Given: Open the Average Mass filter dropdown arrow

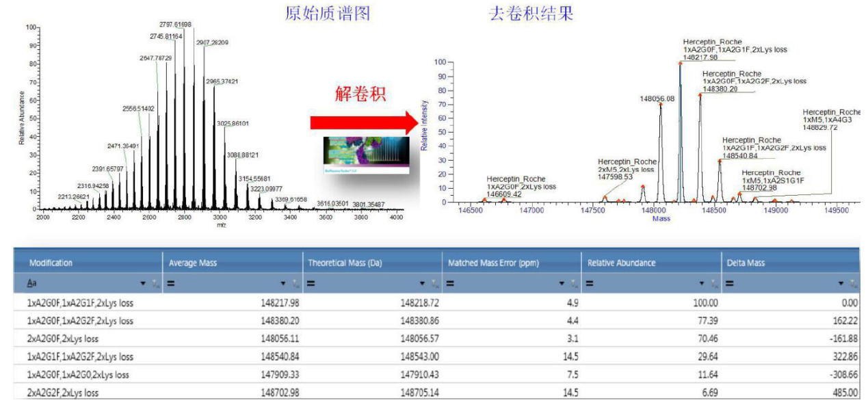Looking at the screenshot, I should [283, 283].
